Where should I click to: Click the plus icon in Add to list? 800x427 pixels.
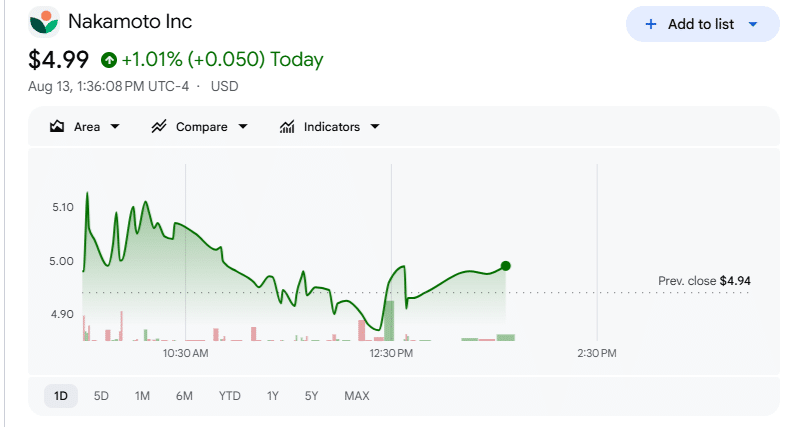coord(651,24)
